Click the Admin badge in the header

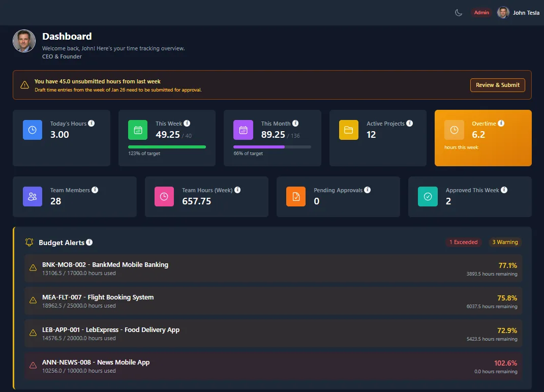tap(481, 12)
